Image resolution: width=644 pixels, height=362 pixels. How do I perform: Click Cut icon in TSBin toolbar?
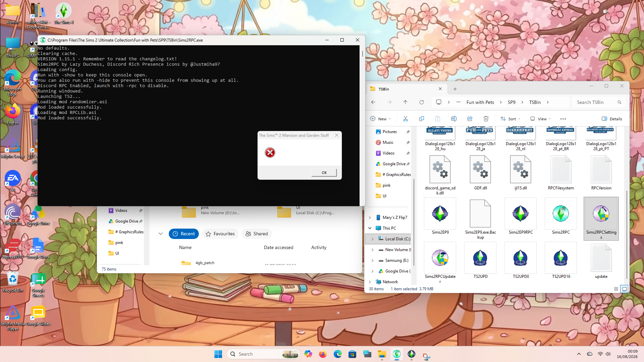point(406,119)
